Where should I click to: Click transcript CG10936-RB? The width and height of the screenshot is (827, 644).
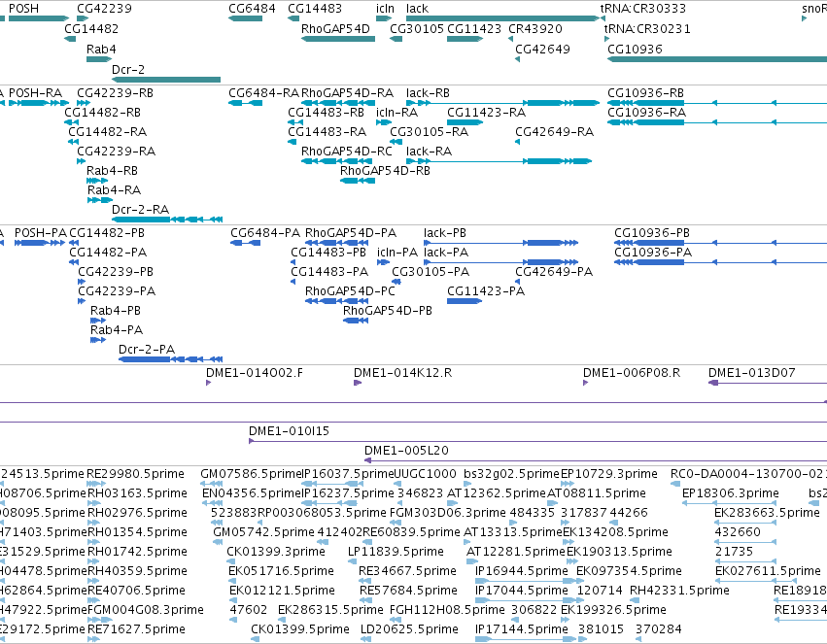tap(717, 103)
